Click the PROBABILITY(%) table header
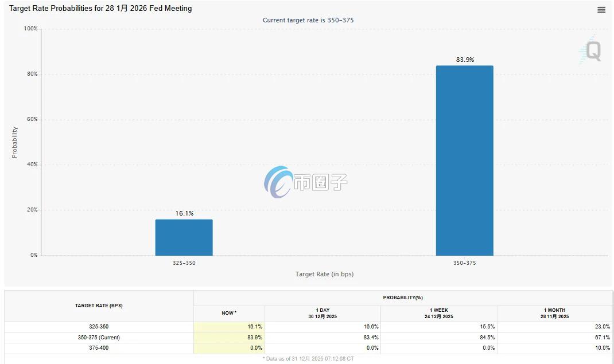The width and height of the screenshot is (614, 364). coord(403,298)
